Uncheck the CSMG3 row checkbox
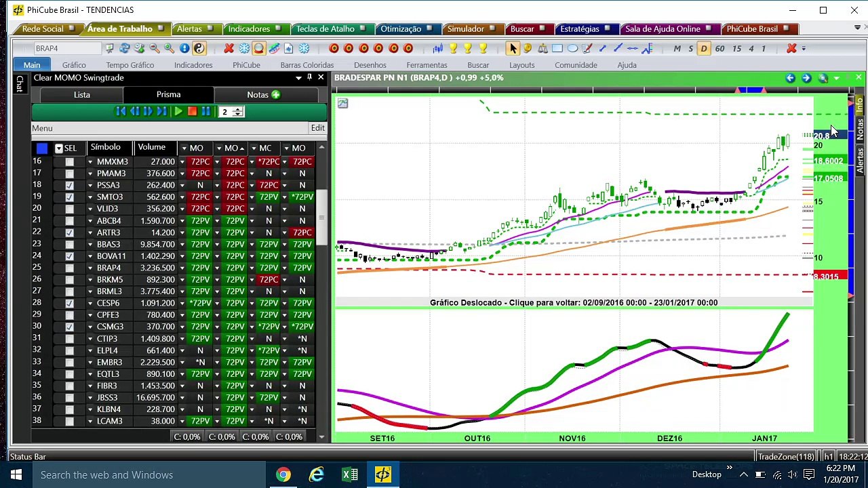The image size is (868, 488). coord(69,327)
